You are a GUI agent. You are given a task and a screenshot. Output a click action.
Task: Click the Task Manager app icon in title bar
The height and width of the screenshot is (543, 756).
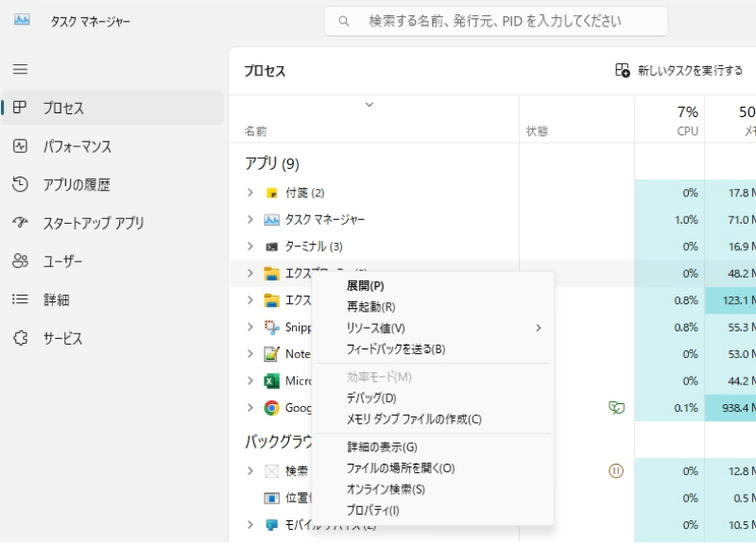pyautogui.click(x=22, y=20)
